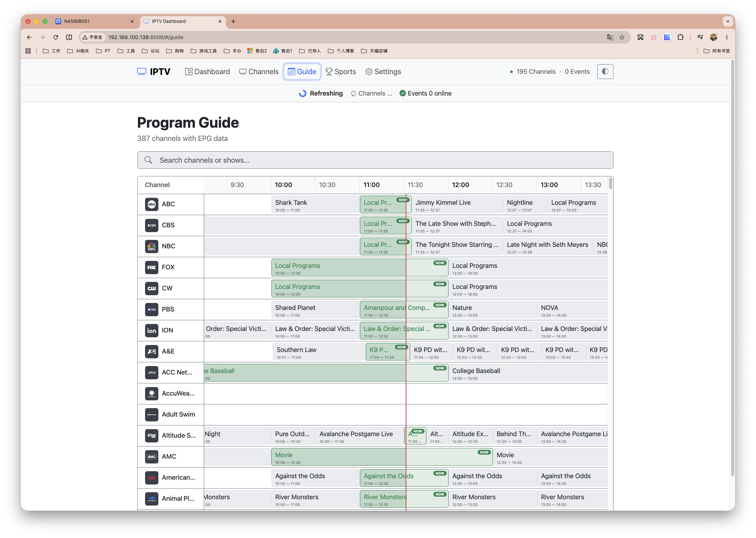The image size is (756, 538).
Task: Open the Shared Planet program on PBS
Action: coord(316,310)
